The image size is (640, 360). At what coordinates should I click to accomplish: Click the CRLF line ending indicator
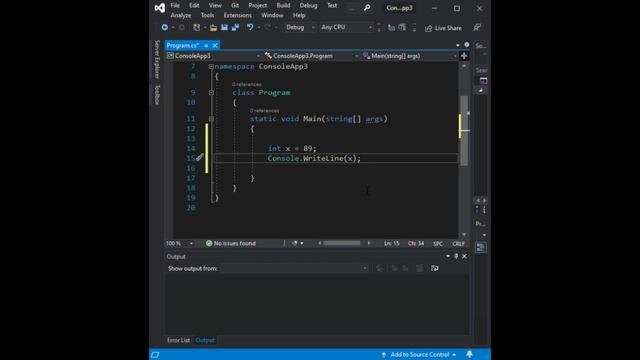pos(458,243)
